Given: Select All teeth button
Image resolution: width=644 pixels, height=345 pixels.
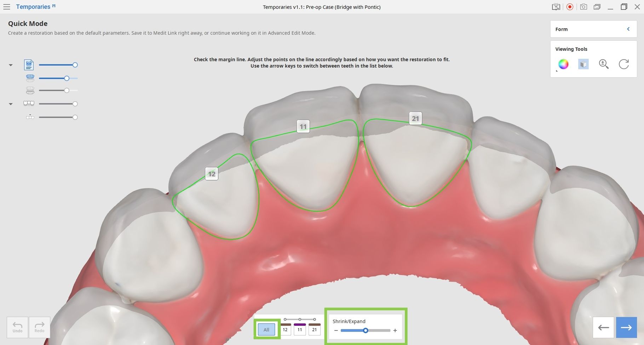Looking at the screenshot, I should (266, 329).
